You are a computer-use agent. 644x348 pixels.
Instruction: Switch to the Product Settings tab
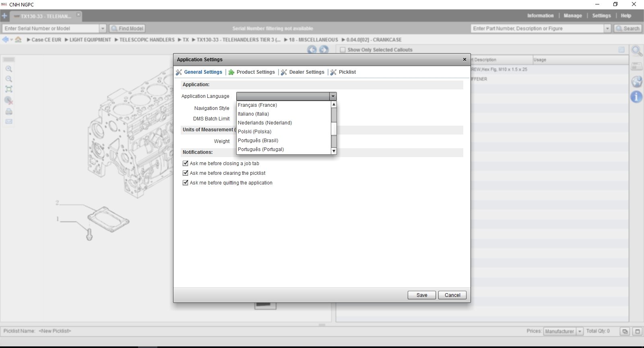point(252,72)
